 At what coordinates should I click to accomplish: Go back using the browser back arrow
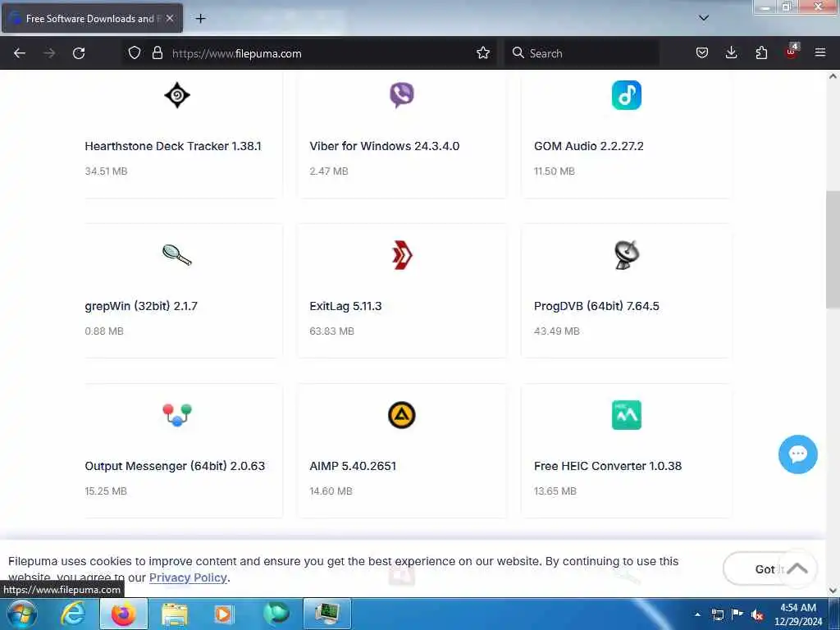[20, 53]
